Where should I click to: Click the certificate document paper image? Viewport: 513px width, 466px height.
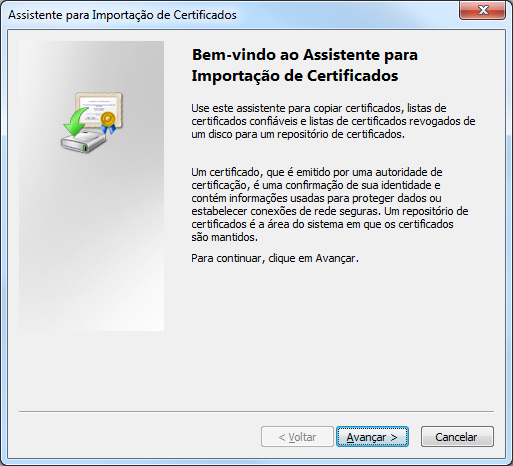click(x=99, y=109)
